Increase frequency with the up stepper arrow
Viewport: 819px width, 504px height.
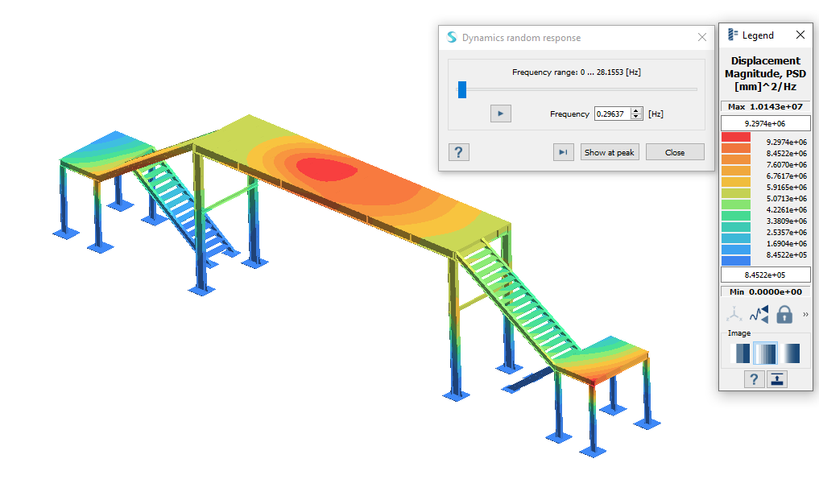click(x=637, y=110)
